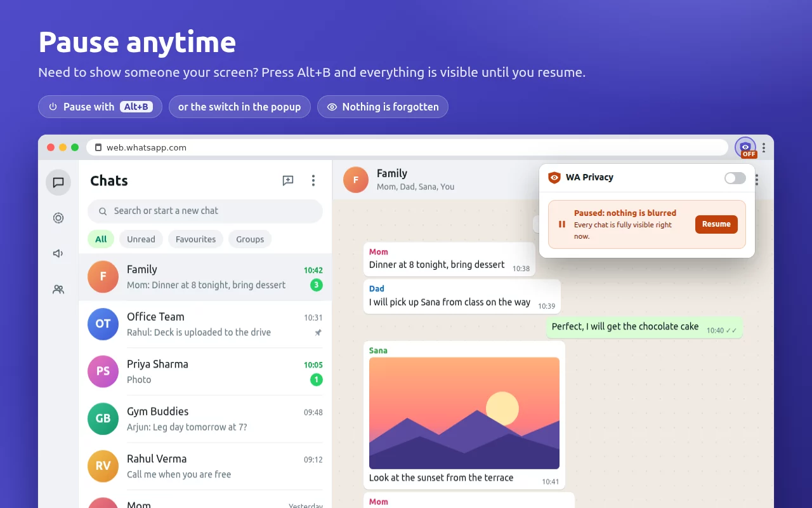The width and height of the screenshot is (812, 508).
Task: Click the Pause with Alt+B pill
Action: coord(100,107)
